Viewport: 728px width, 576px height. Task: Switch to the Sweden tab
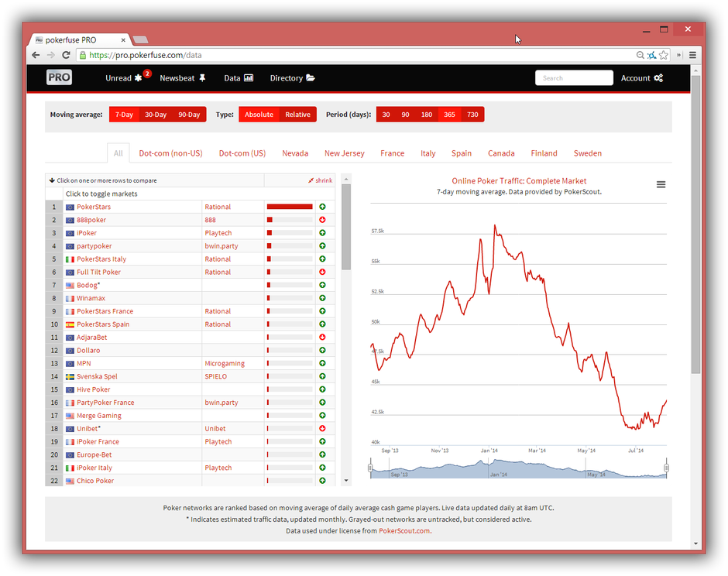coord(588,153)
